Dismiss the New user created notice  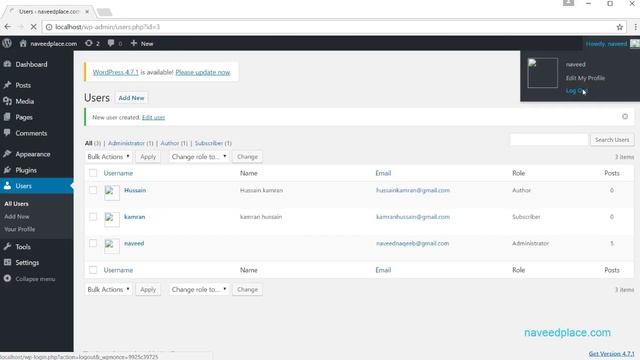(625, 117)
